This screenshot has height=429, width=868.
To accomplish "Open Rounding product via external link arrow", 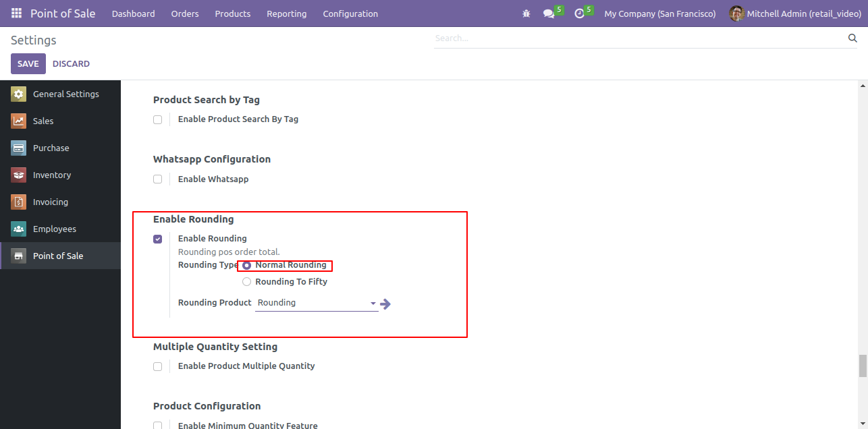I will point(385,304).
